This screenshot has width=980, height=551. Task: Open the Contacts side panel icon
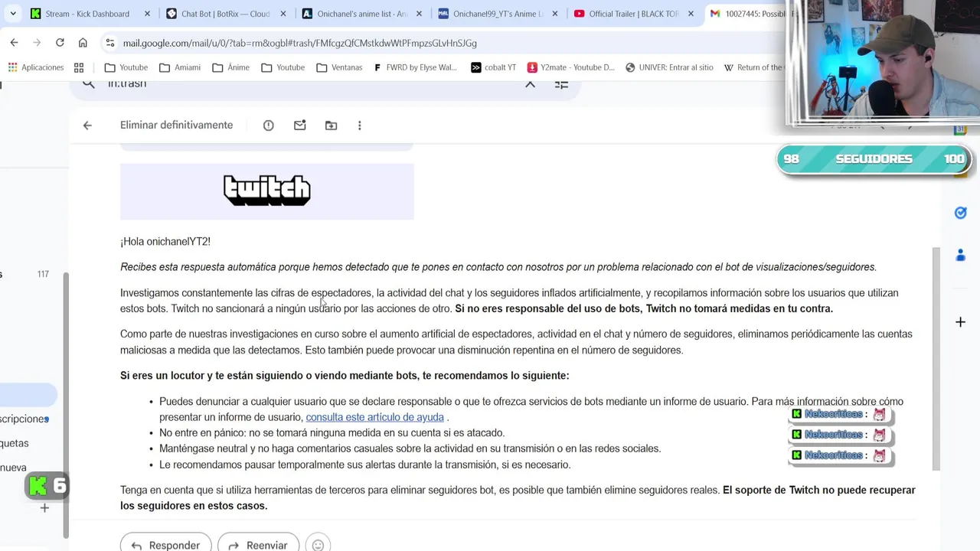point(960,255)
